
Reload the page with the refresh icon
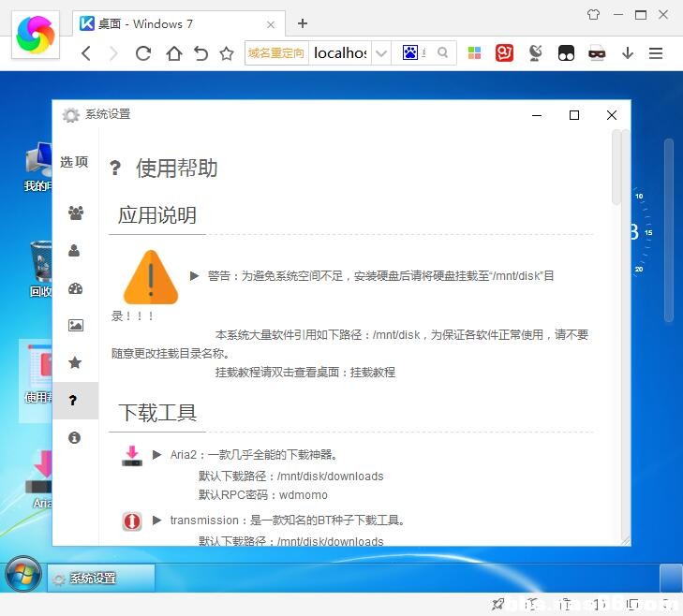pos(142,53)
